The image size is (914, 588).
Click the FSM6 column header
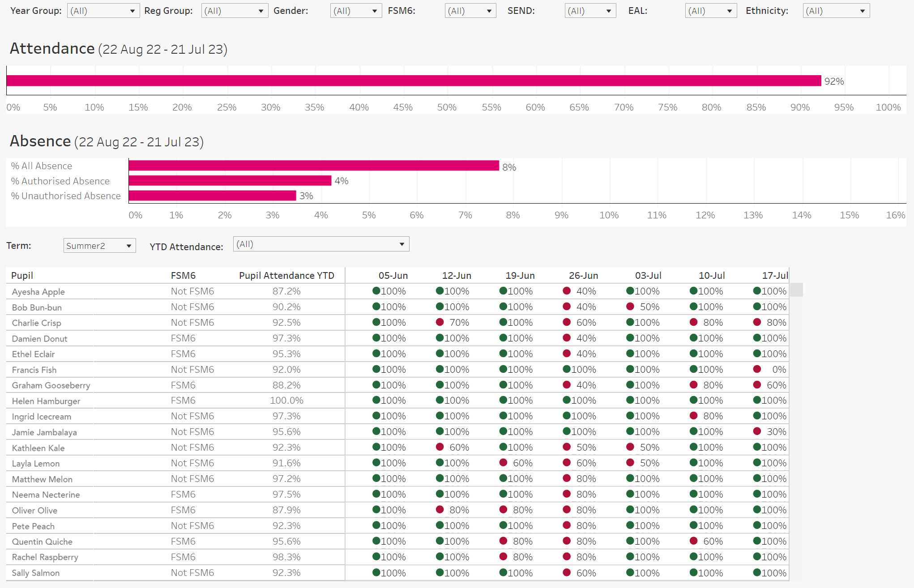[x=183, y=276]
